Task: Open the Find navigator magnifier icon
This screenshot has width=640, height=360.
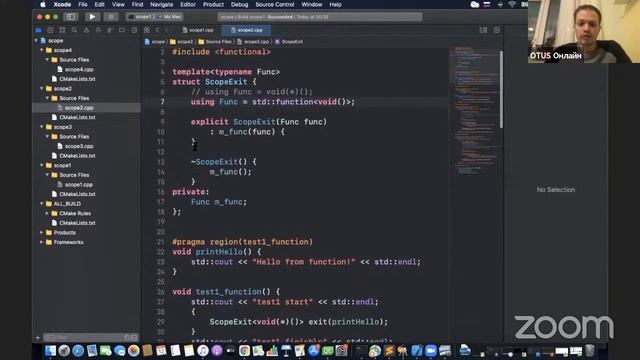Action: coord(74,30)
